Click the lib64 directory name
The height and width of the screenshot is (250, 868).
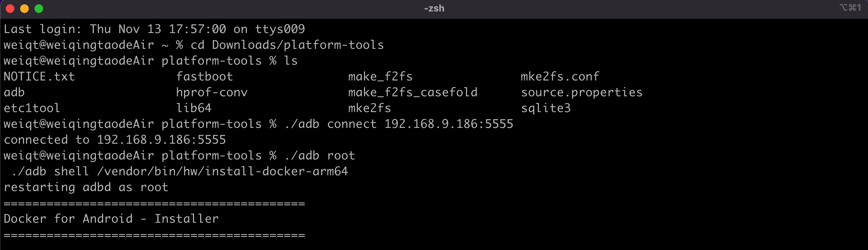pyautogui.click(x=194, y=108)
